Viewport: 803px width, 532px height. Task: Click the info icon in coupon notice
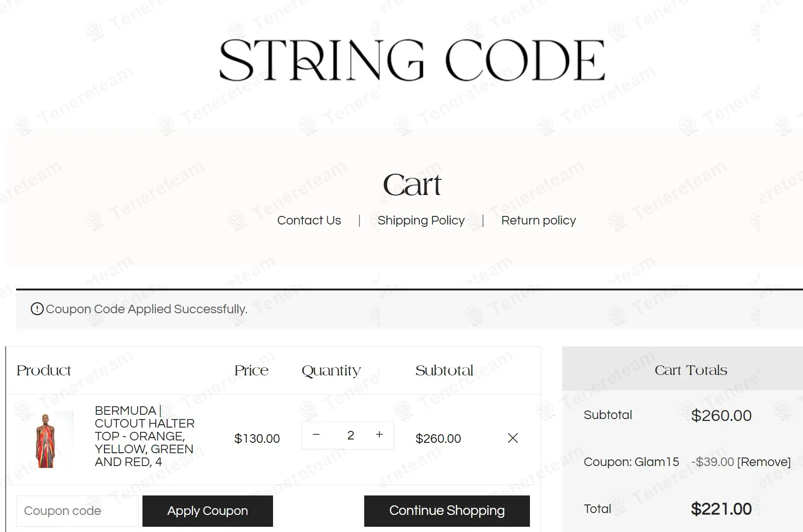37,309
